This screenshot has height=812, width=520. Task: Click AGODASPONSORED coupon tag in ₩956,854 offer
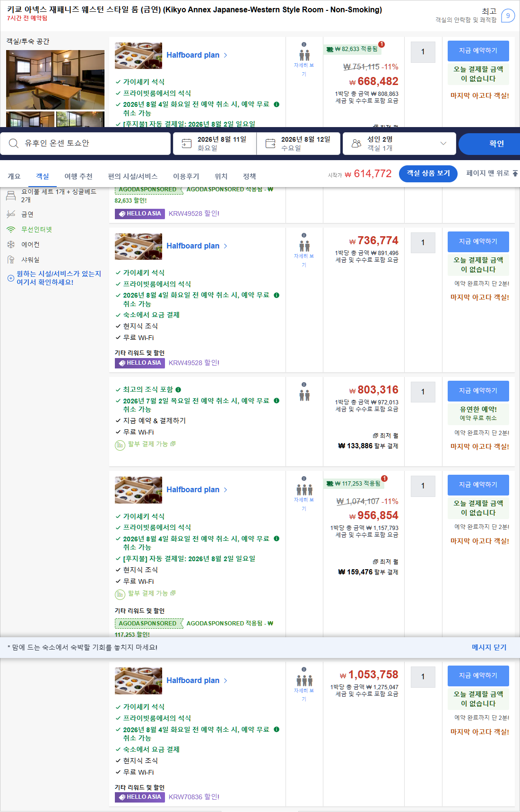tap(148, 624)
